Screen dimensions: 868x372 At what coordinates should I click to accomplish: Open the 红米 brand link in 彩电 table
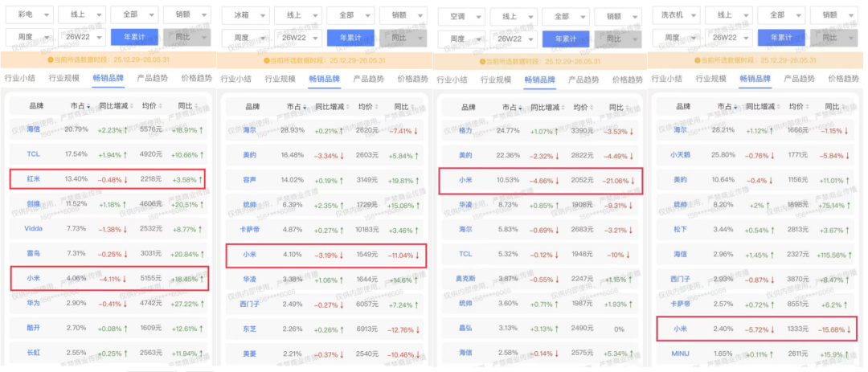click(33, 179)
